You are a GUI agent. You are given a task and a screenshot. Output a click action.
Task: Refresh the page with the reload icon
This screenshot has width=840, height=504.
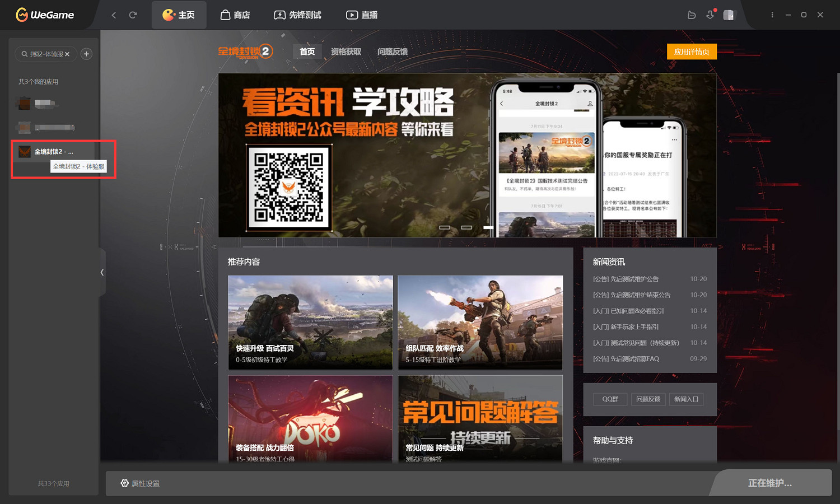point(134,15)
